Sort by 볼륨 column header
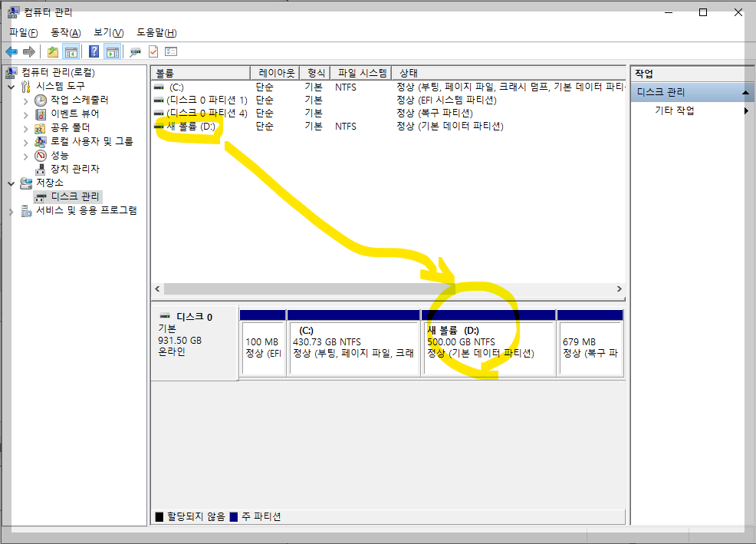The height and width of the screenshot is (544, 756). coord(201,73)
